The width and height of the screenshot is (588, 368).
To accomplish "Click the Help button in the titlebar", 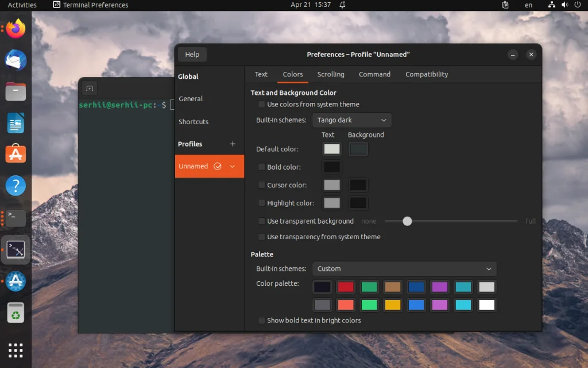I will [x=192, y=54].
